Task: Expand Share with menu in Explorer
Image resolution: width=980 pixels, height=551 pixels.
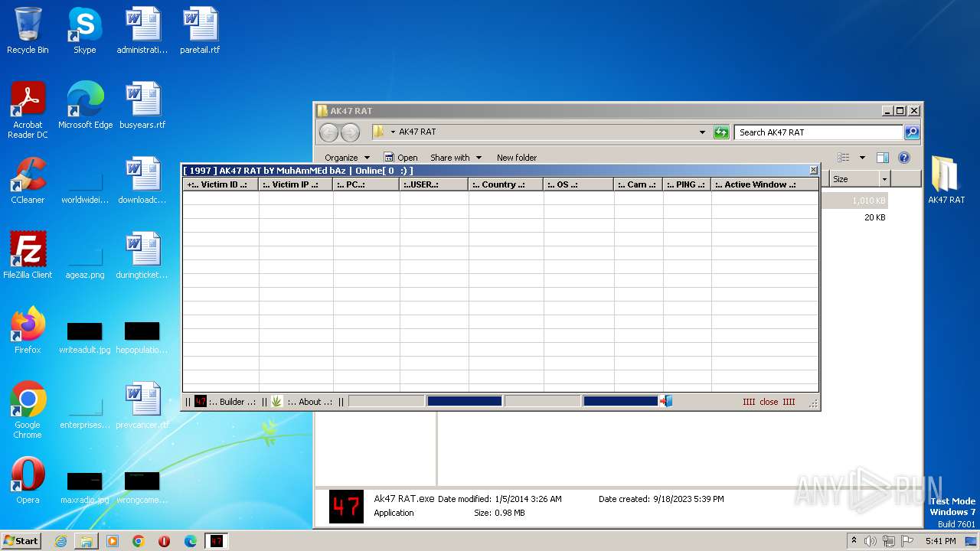Action: tap(456, 158)
